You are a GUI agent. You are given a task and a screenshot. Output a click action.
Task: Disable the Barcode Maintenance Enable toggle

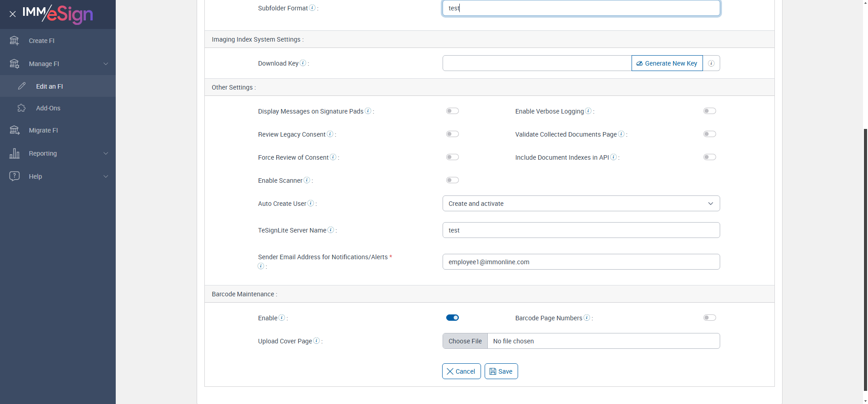(452, 318)
